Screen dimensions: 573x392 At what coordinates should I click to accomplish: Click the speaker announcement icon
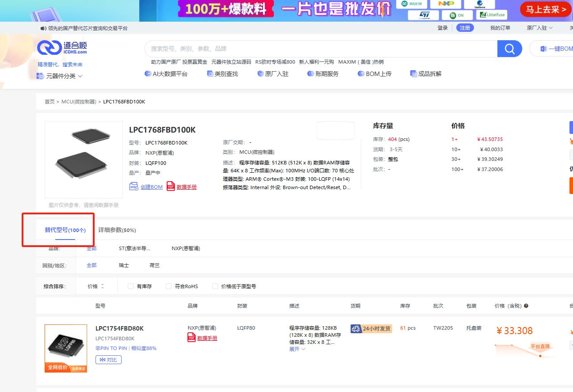tap(43, 28)
